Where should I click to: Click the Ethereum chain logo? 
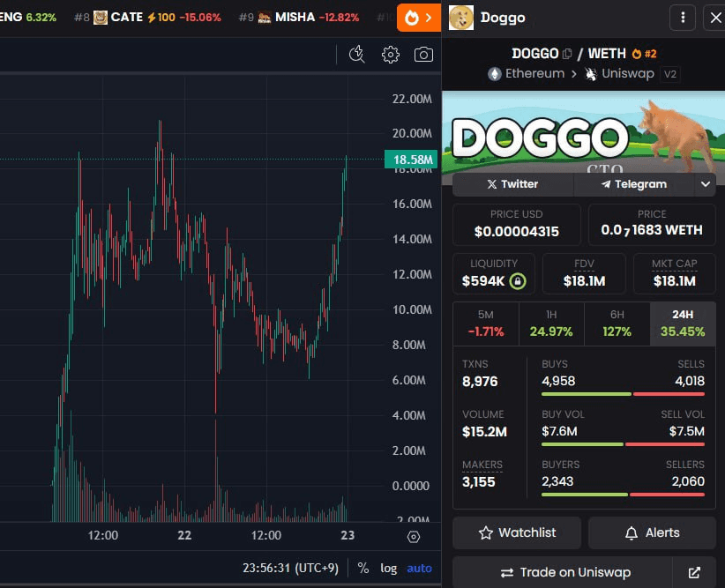[x=495, y=74]
